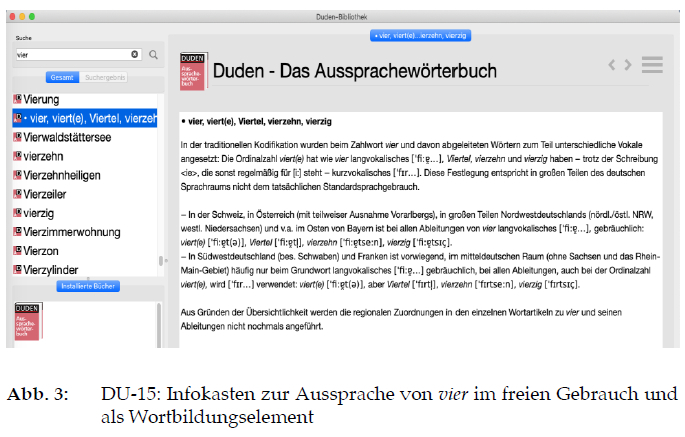Go to the previous entry with left arrow
This screenshot has height=437, width=685.
coord(612,65)
